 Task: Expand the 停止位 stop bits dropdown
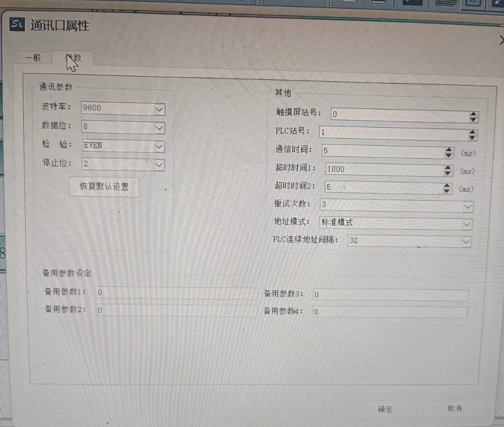(159, 165)
